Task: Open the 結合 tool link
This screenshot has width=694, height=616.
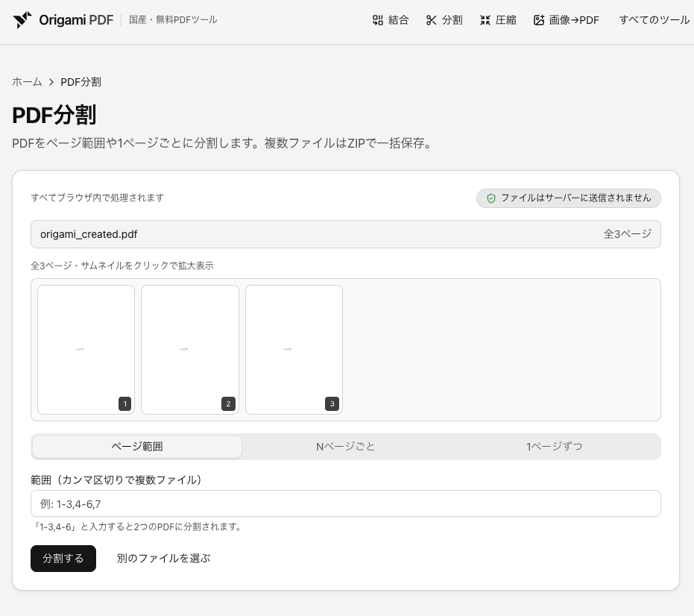Action: [391, 20]
